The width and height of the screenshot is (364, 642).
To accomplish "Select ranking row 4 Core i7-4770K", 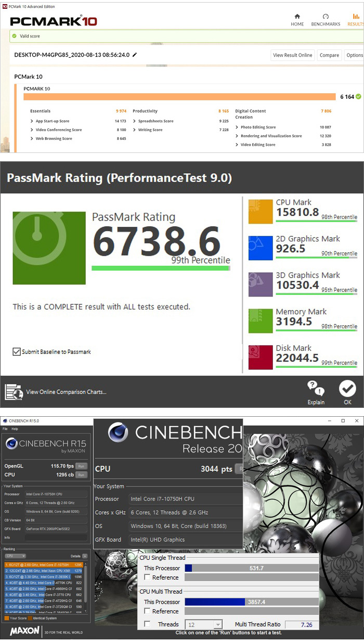I will (x=44, y=583).
